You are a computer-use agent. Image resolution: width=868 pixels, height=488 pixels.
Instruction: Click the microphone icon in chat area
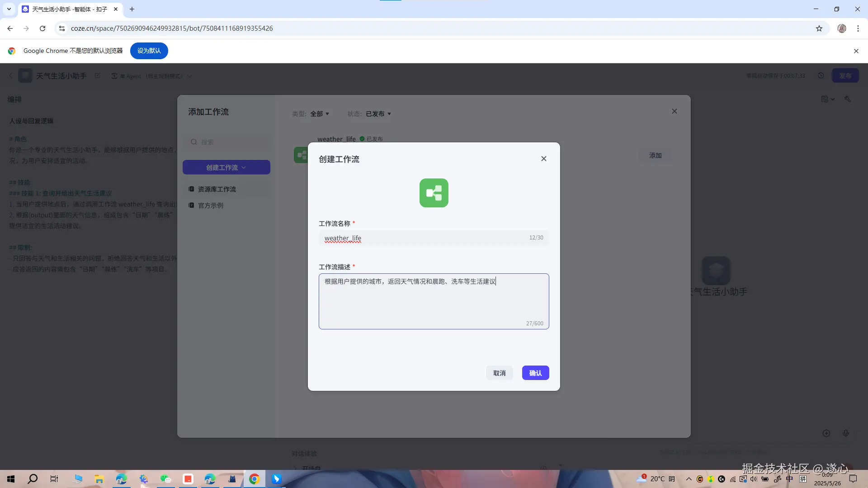point(845,433)
